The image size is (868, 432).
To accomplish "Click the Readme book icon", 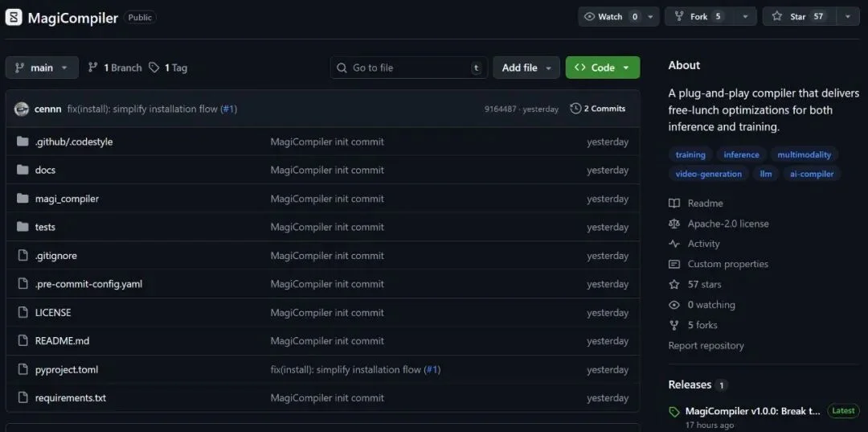I will point(674,204).
